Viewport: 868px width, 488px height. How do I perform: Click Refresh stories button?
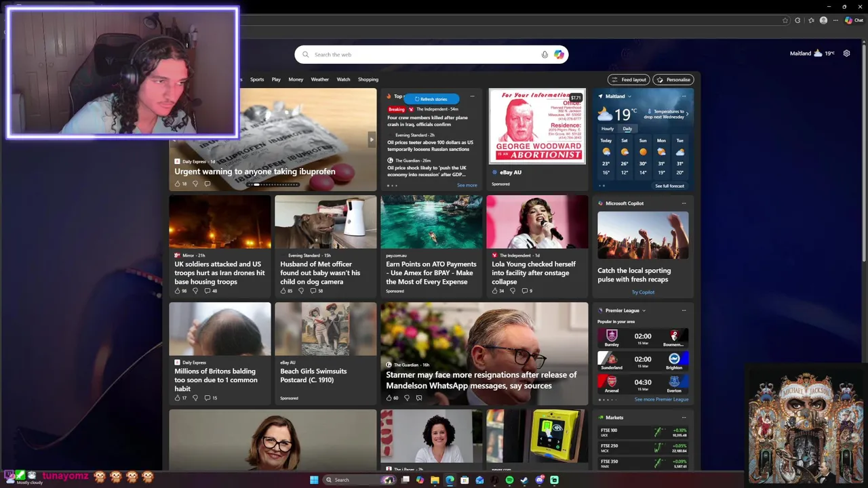click(x=431, y=99)
